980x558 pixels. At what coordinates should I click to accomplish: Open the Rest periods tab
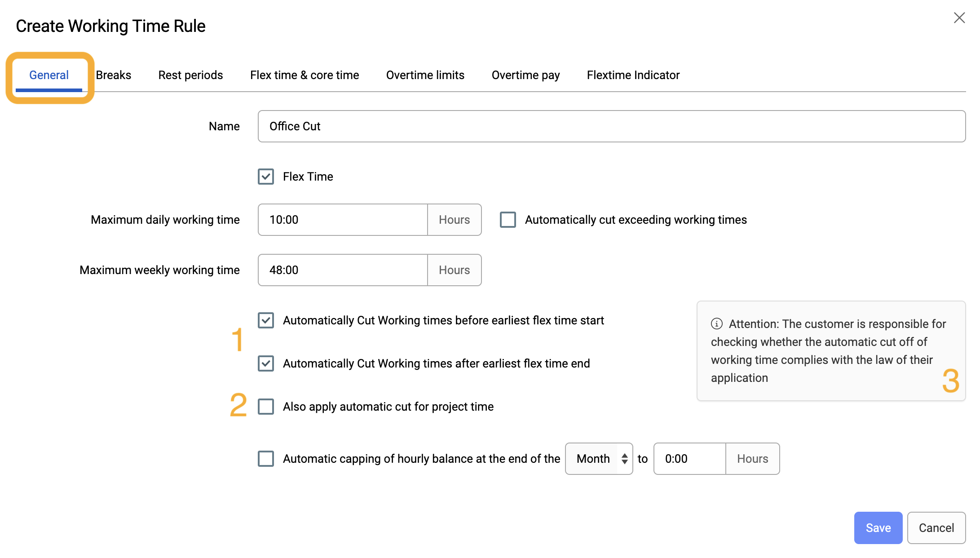(x=190, y=75)
